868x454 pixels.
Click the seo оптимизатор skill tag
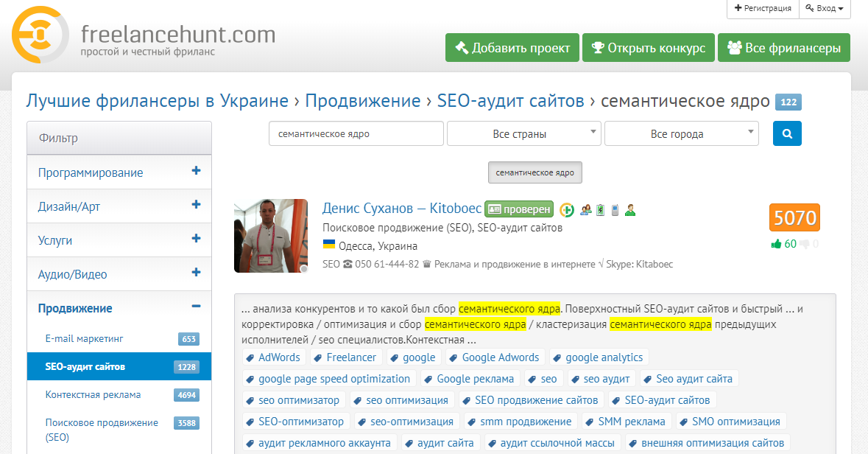click(294, 400)
